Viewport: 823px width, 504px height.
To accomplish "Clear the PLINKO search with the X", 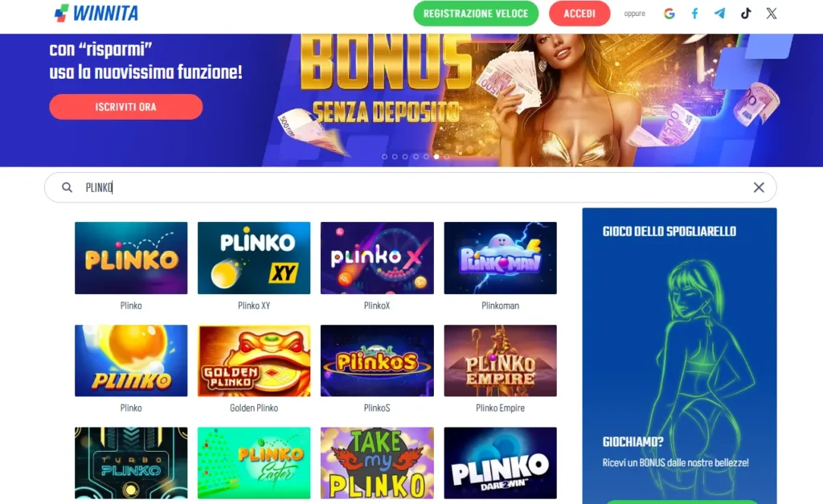I will [759, 187].
